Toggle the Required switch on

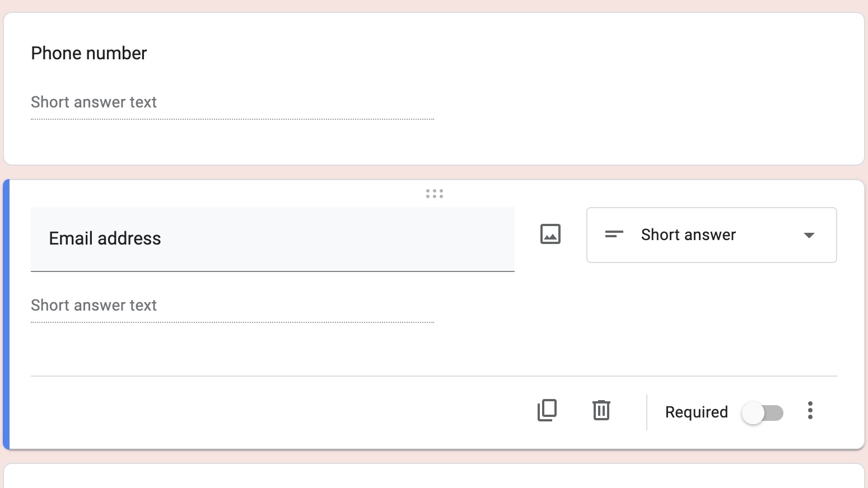click(x=762, y=413)
